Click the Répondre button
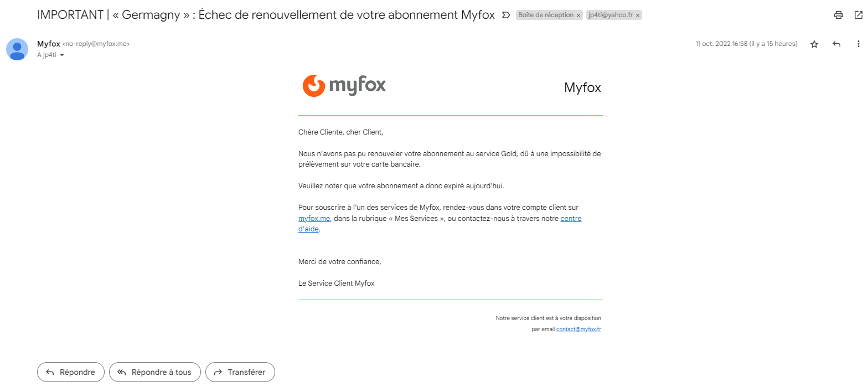 70,372
